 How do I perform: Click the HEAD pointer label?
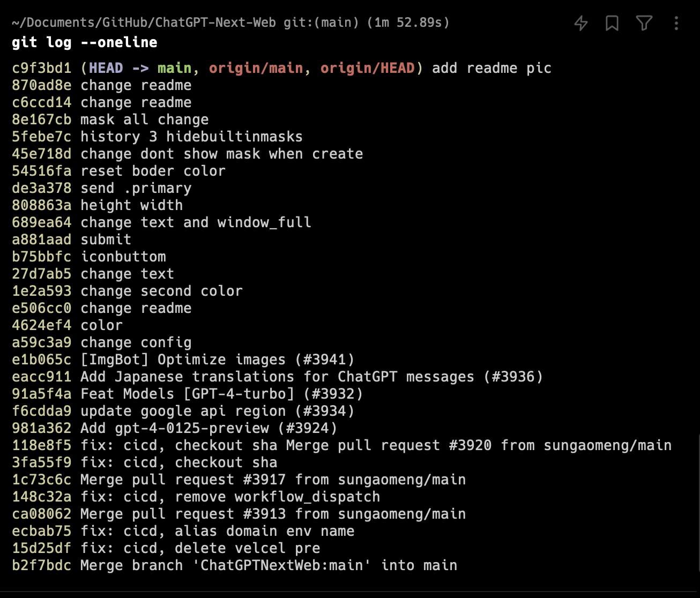(106, 68)
